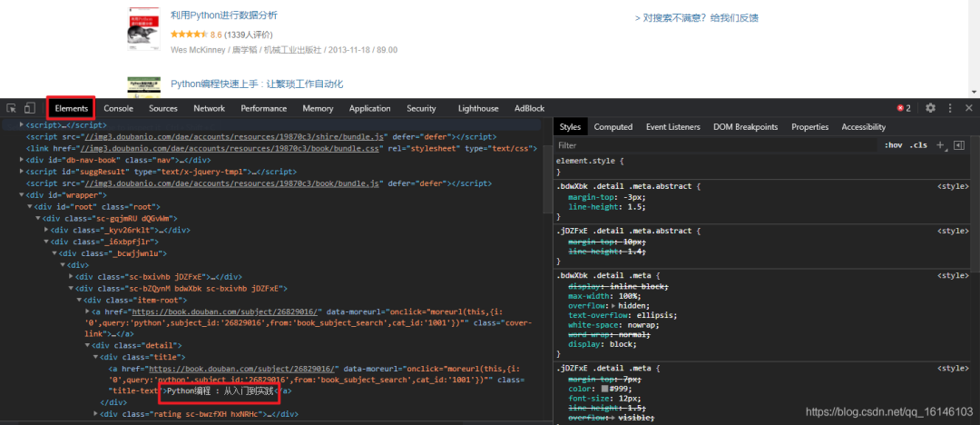980x425 pixels.
Task: Expand the div id="db-nav-book" node
Action: [22, 160]
